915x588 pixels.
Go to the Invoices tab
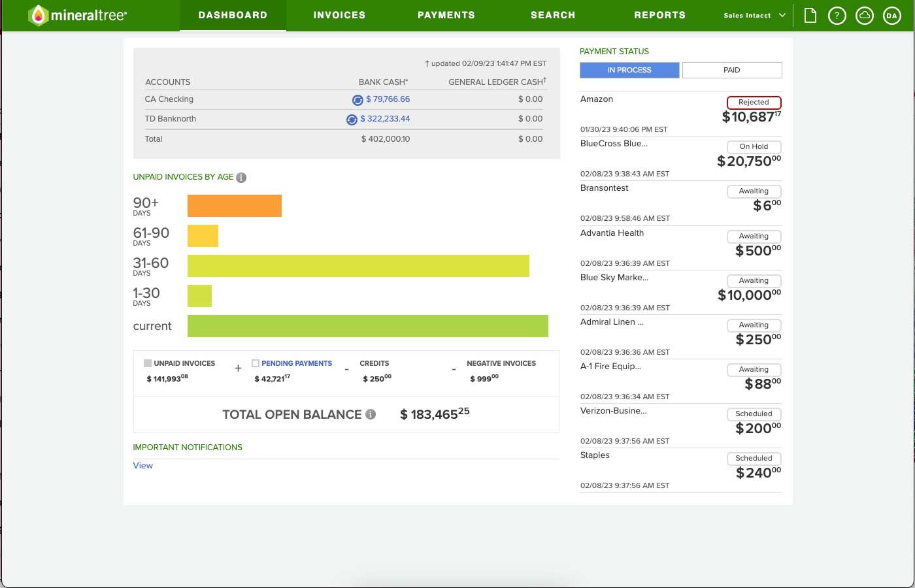[339, 16]
